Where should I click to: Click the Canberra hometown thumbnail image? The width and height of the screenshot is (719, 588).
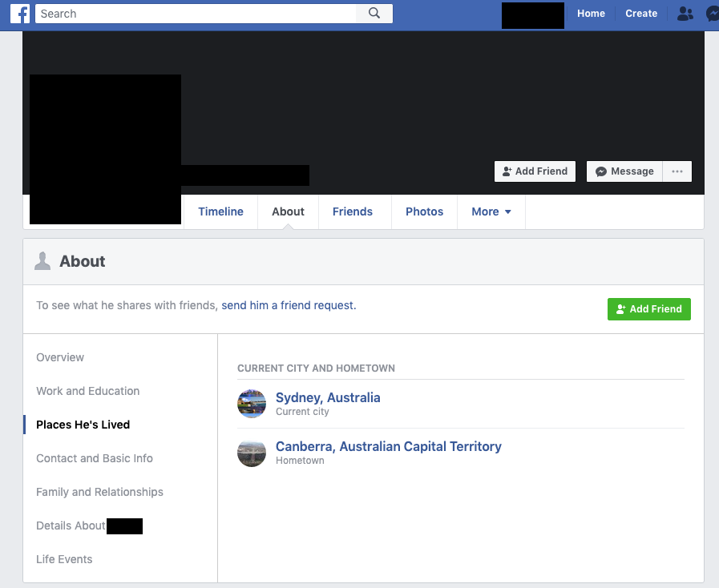tap(252, 453)
